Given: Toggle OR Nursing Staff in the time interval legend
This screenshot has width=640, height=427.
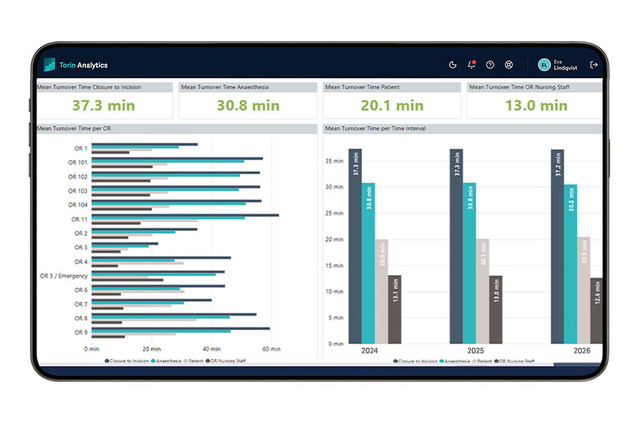Looking at the screenshot, I should [x=514, y=361].
